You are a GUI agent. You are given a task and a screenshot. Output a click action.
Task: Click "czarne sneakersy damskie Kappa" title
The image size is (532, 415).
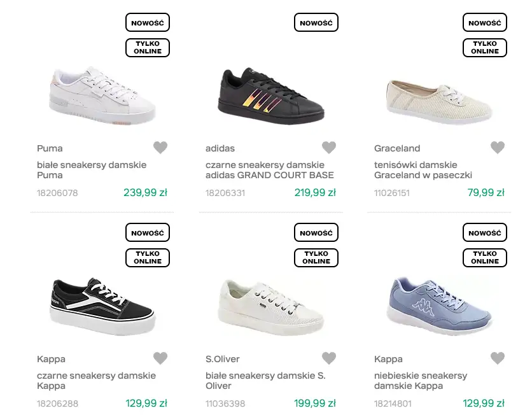(96, 381)
